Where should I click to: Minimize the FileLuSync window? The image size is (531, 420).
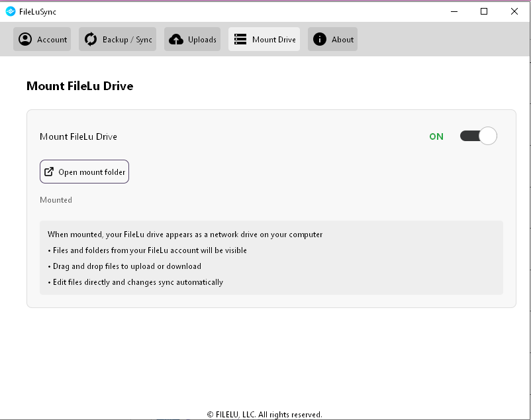pos(454,11)
